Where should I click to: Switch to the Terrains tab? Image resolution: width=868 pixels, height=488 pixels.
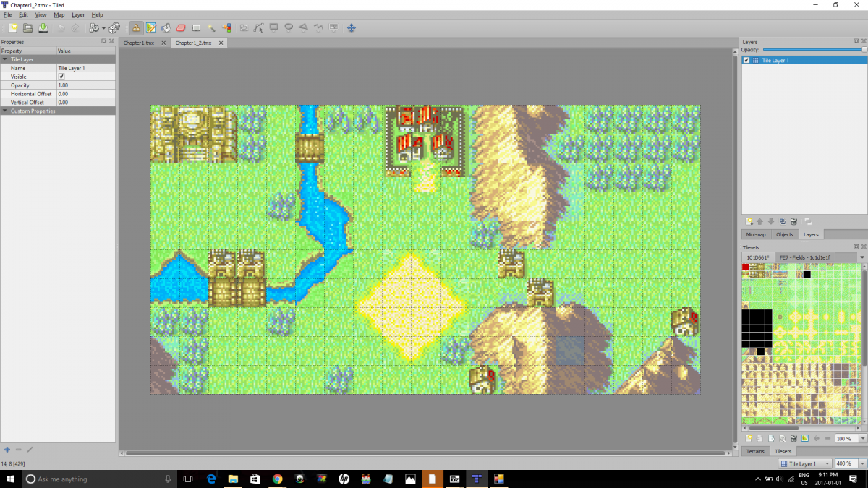click(x=755, y=451)
